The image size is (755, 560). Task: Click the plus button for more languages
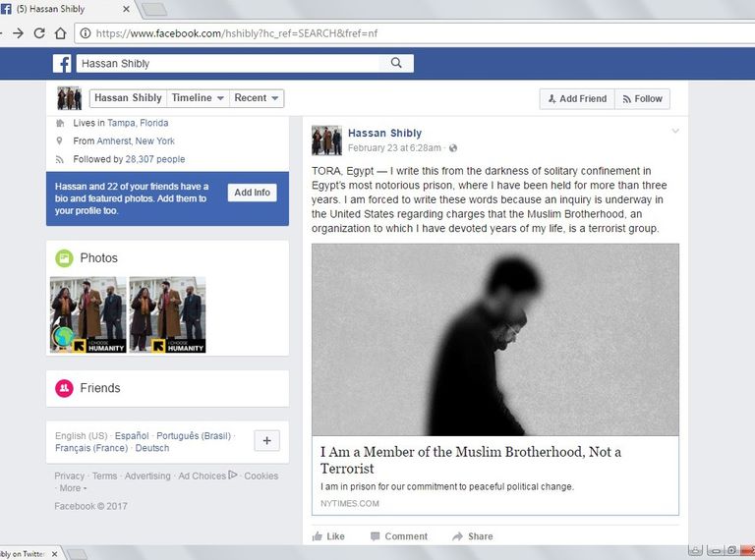click(x=266, y=440)
